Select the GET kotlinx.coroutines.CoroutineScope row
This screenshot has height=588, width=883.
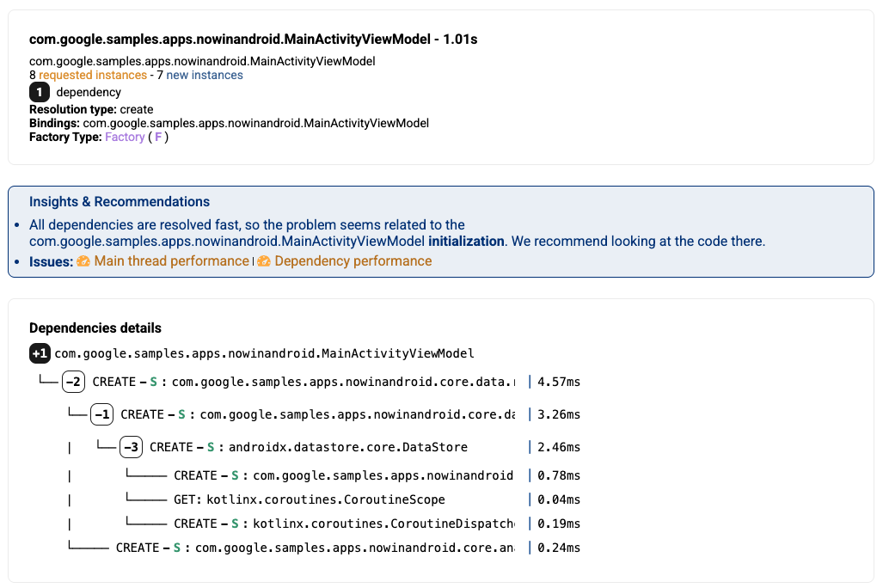click(353, 499)
